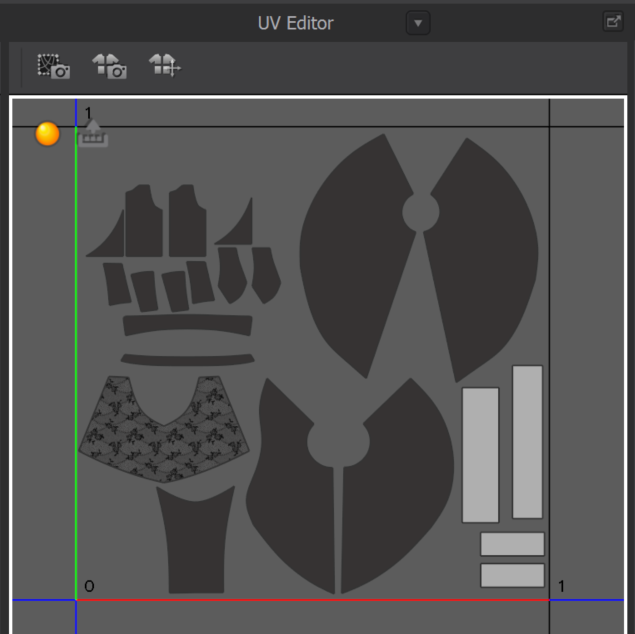Click the UV tile icon beside the green axis
This screenshot has width=635, height=634.
pos(93,133)
